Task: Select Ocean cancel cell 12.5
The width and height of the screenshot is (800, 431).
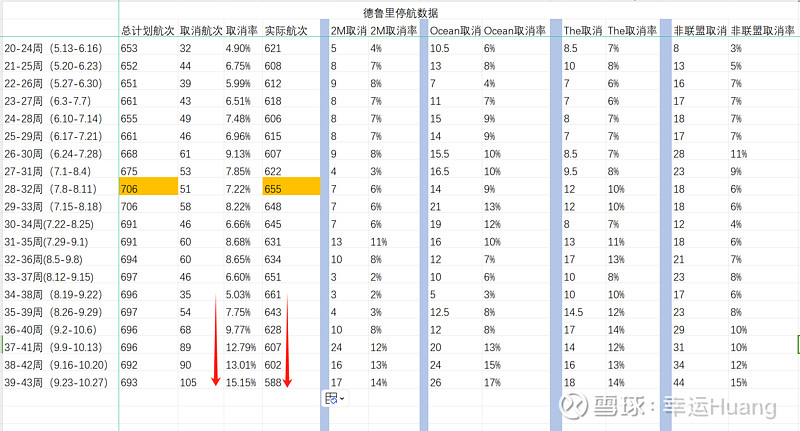Action: [x=439, y=312]
